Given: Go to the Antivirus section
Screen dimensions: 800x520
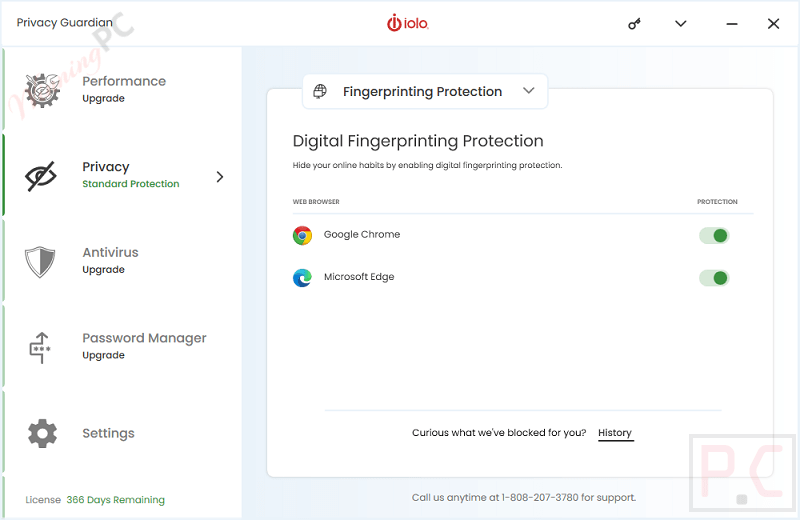Looking at the screenshot, I should point(122,261).
